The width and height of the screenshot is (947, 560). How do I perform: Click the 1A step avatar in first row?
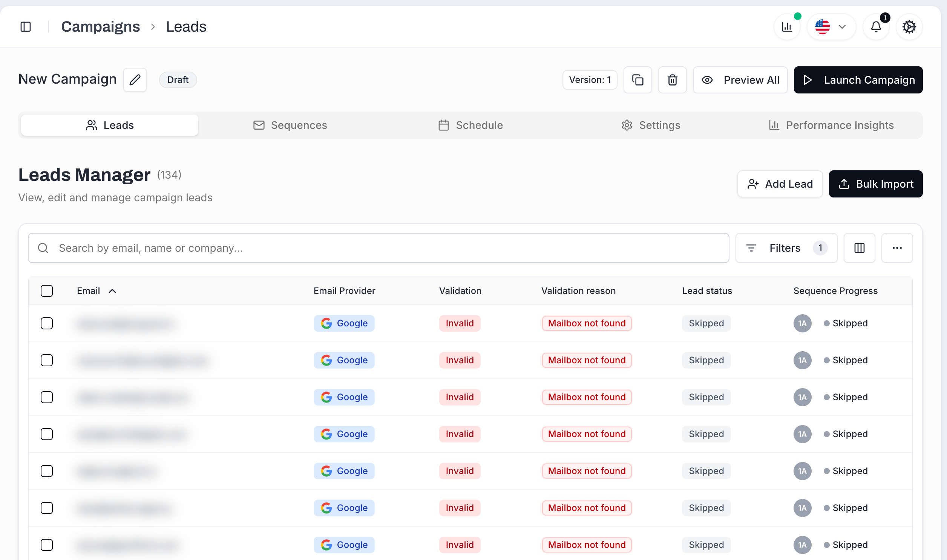click(x=803, y=323)
